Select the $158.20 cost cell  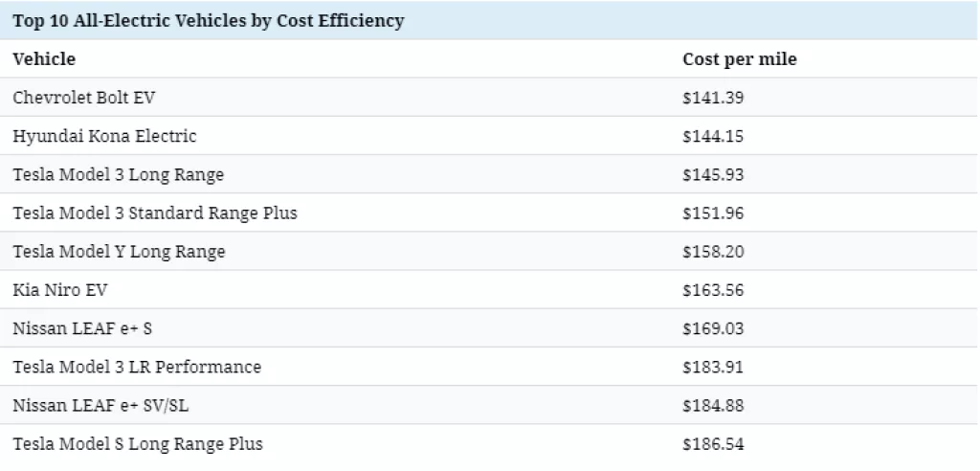pos(713,252)
